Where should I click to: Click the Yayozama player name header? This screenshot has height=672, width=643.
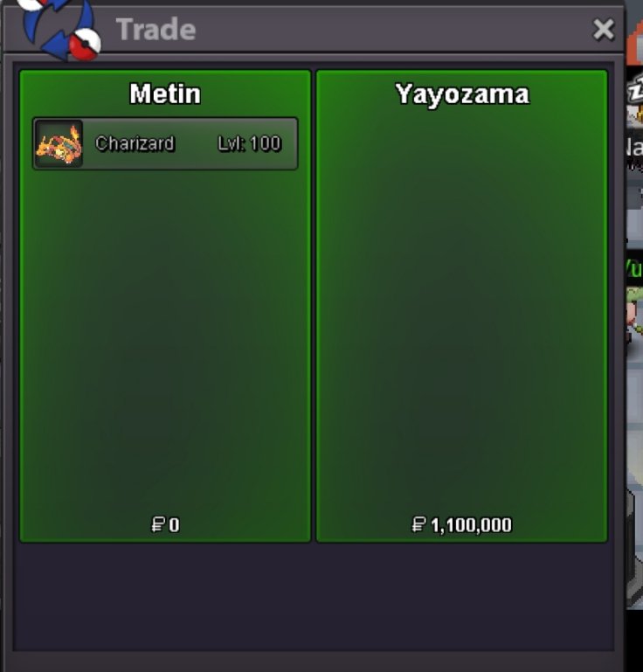coord(462,94)
